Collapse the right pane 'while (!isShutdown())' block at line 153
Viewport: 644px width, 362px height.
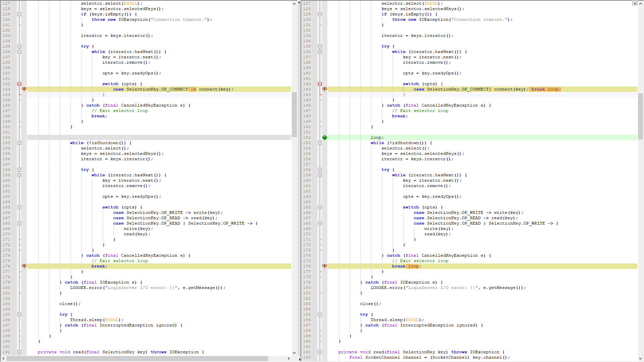pyautogui.click(x=320, y=143)
